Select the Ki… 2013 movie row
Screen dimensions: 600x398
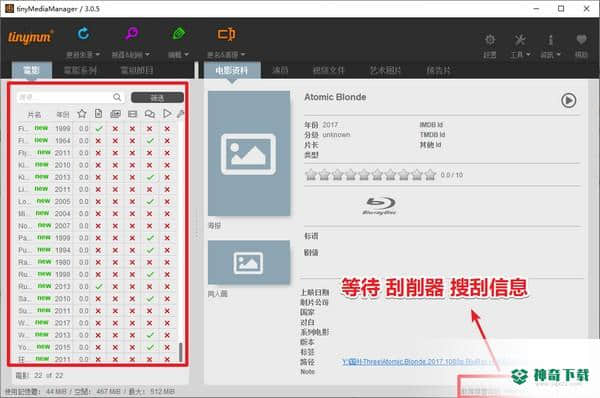pos(96,177)
